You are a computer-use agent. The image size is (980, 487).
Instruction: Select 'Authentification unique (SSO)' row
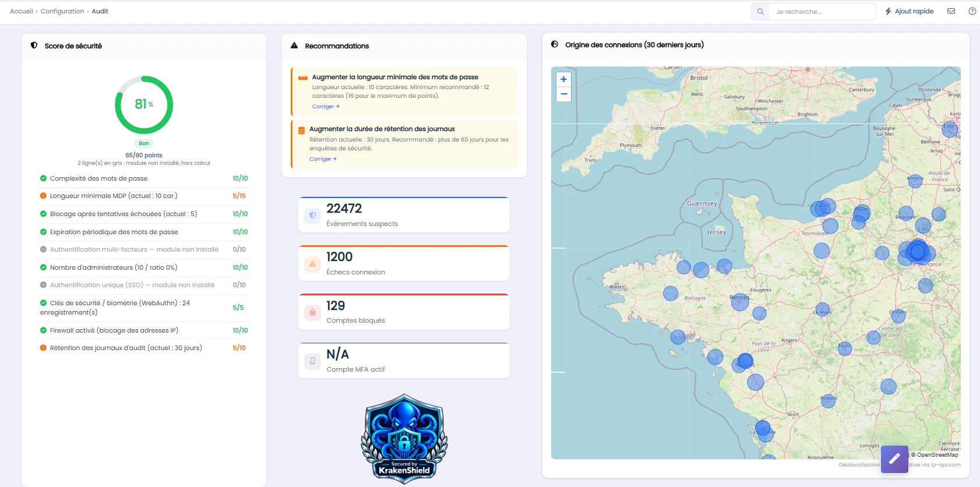click(144, 285)
